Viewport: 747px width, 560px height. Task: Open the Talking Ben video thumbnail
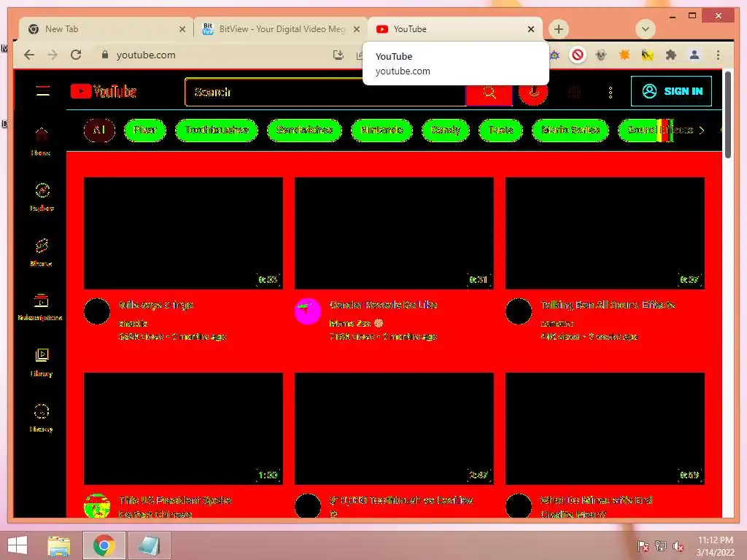click(605, 233)
